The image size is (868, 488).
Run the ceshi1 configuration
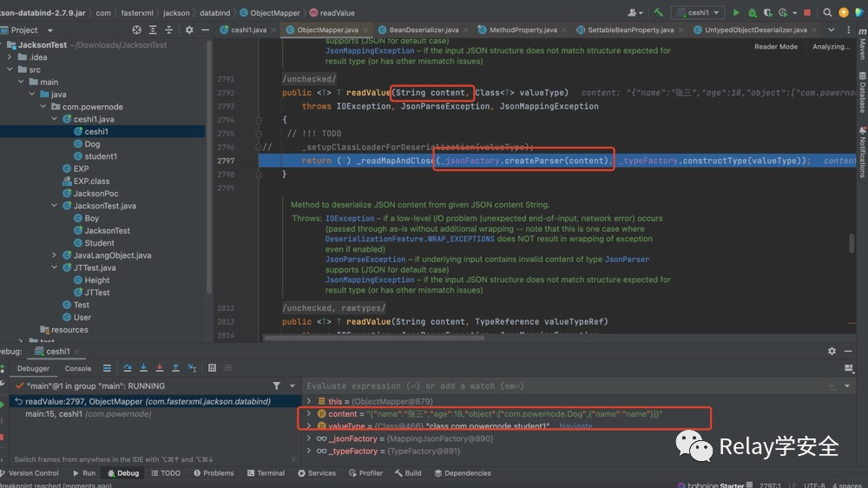(x=736, y=12)
